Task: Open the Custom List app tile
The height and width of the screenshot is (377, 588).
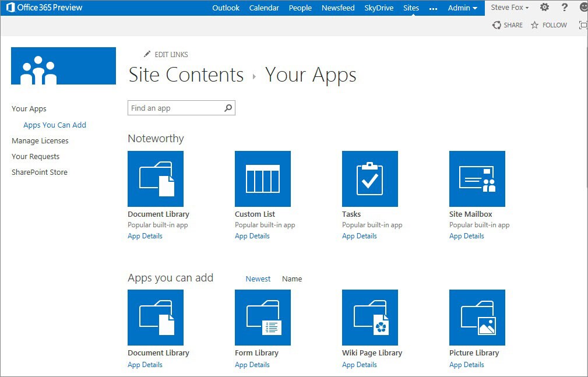Action: click(262, 178)
